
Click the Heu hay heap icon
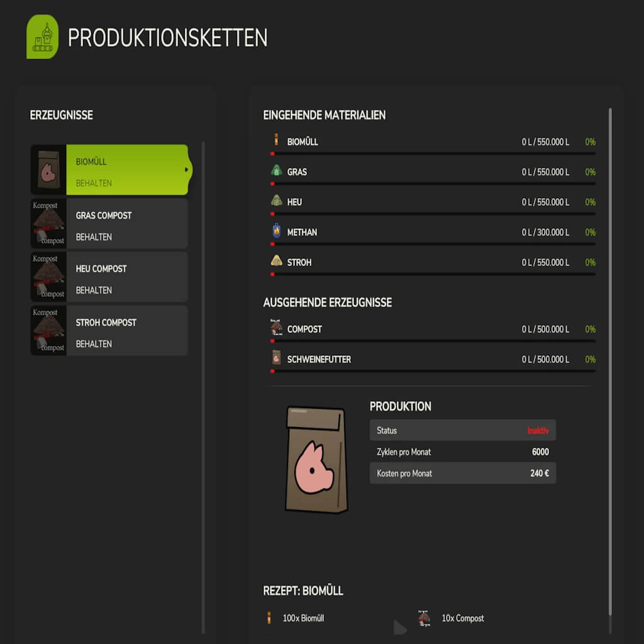point(277,201)
